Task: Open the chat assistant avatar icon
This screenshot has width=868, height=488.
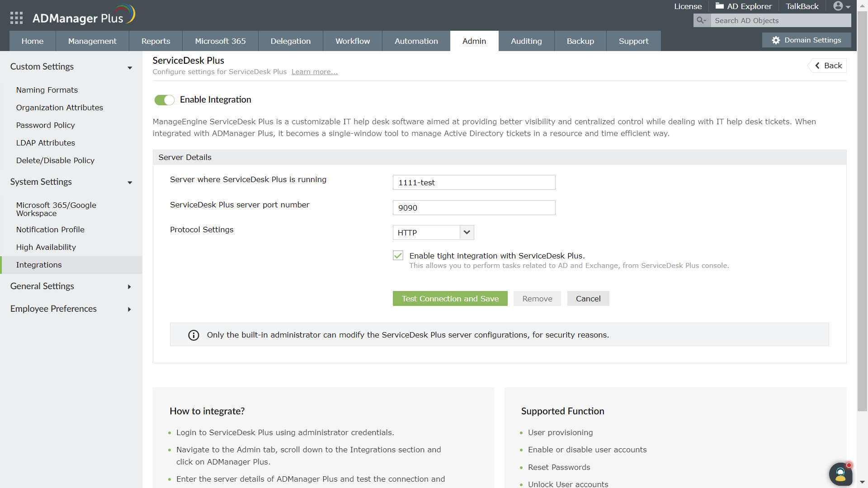Action: point(840,474)
